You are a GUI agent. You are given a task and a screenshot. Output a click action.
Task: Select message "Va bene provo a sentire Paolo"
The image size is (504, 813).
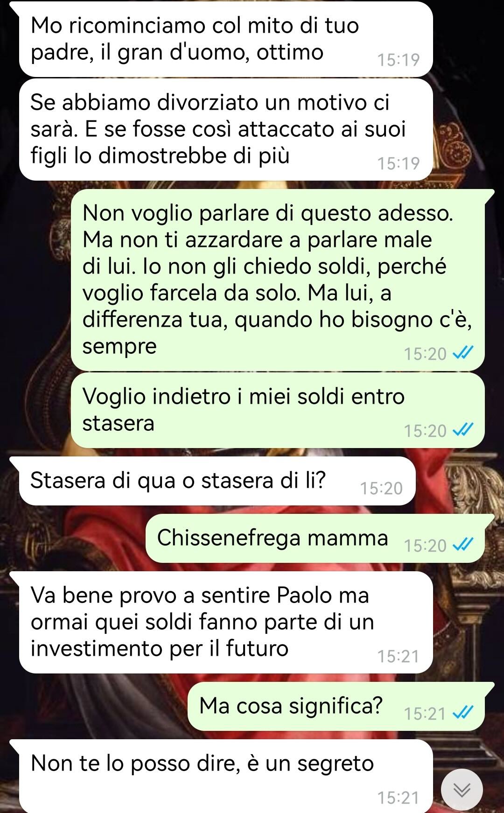coord(226,622)
